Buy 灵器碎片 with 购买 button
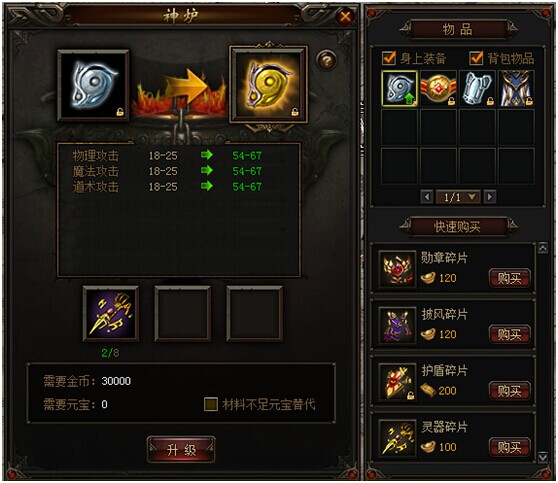The image size is (558, 483). [510, 447]
